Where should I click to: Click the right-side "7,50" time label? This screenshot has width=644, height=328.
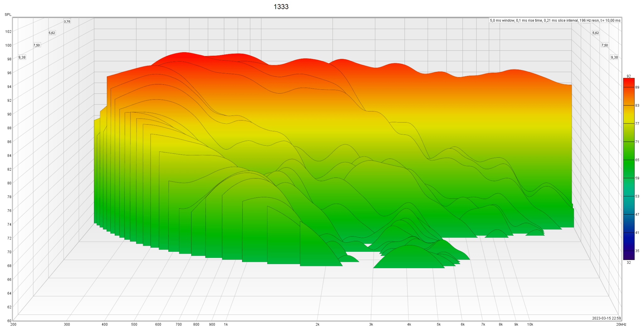click(605, 45)
